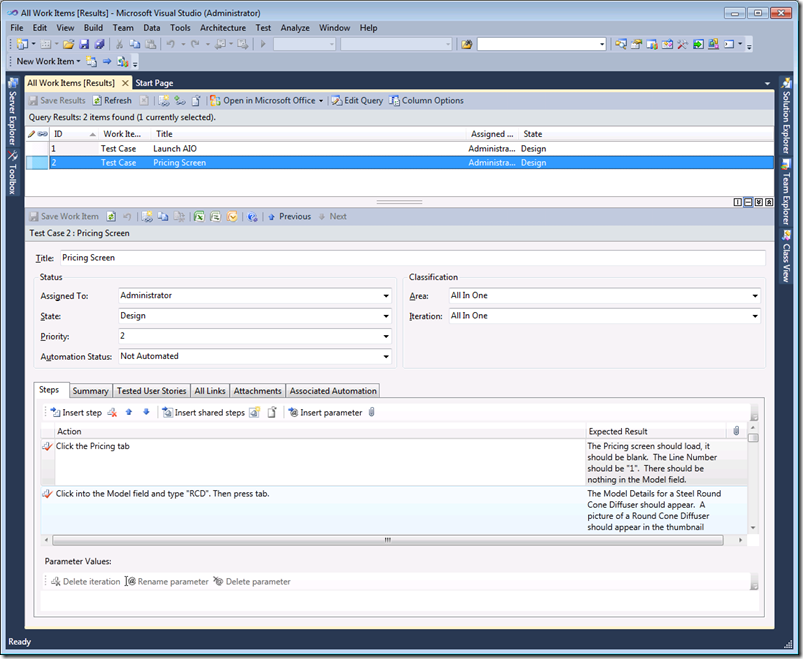Open Solution Explorer window icon in top toolbar
803x659 pixels.
(x=621, y=45)
